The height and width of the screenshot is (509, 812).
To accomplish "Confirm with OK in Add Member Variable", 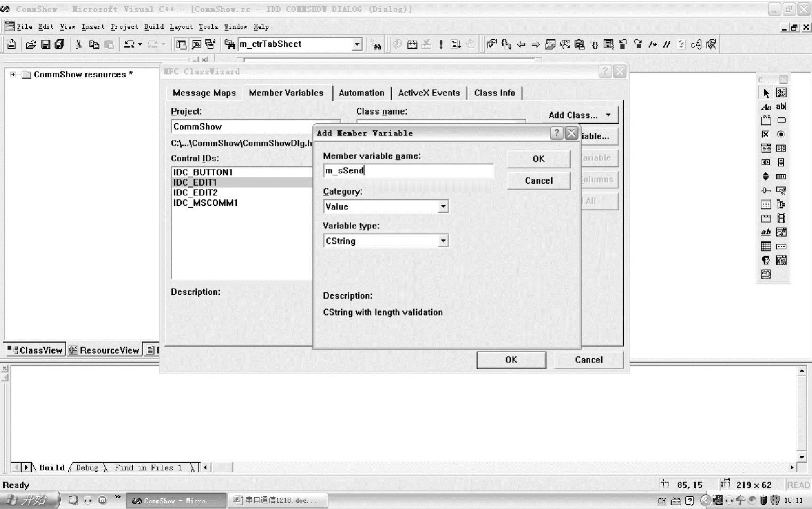I will click(x=539, y=159).
